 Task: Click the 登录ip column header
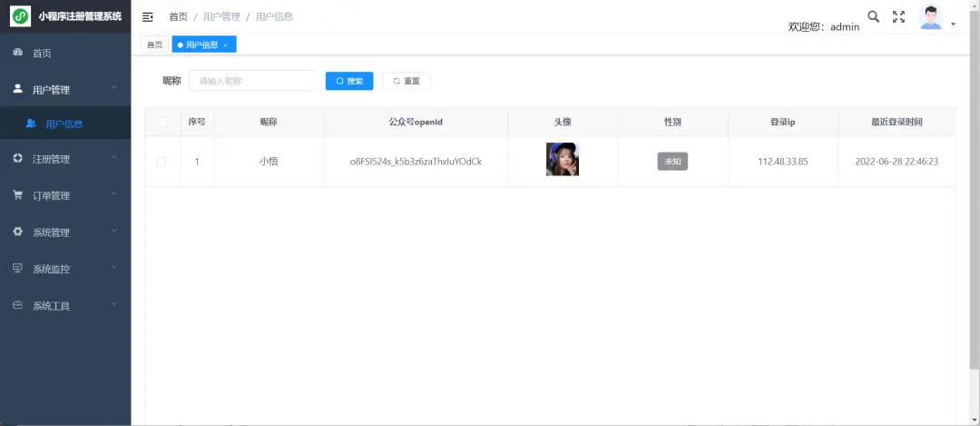(x=782, y=122)
